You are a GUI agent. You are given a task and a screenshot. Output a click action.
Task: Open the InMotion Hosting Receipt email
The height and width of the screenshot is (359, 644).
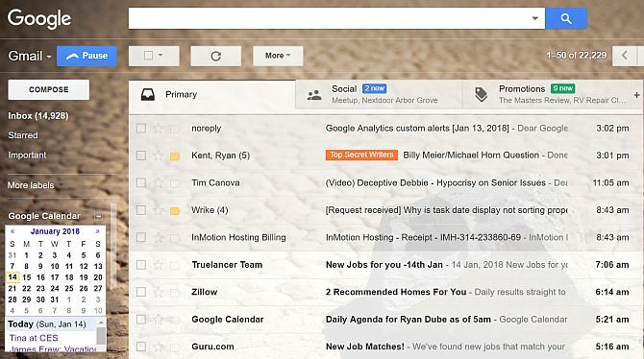(x=423, y=237)
